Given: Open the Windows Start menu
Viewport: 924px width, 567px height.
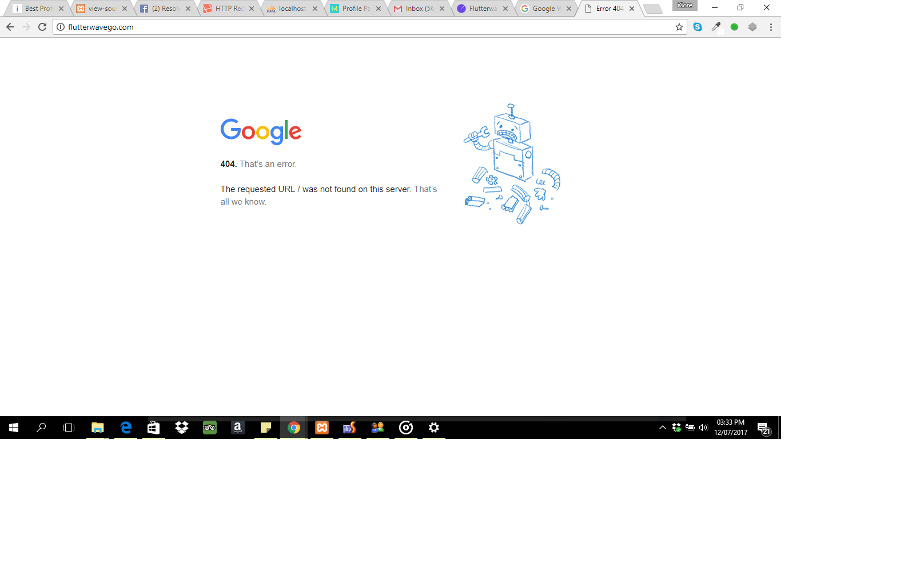Looking at the screenshot, I should coord(14,428).
